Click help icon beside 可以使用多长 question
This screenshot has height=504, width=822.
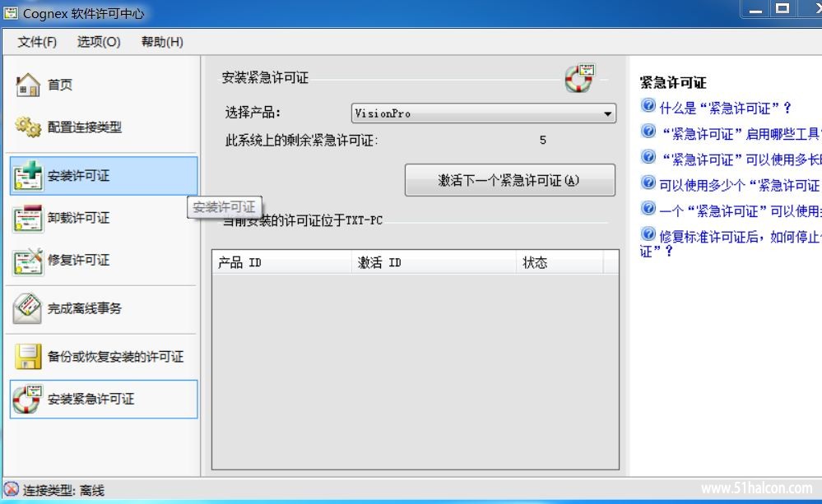pos(648,157)
